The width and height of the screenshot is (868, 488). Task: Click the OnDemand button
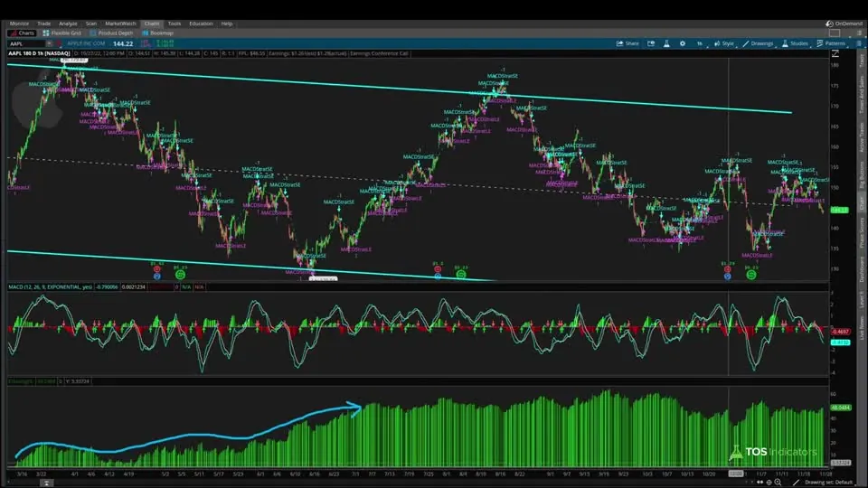click(x=844, y=23)
